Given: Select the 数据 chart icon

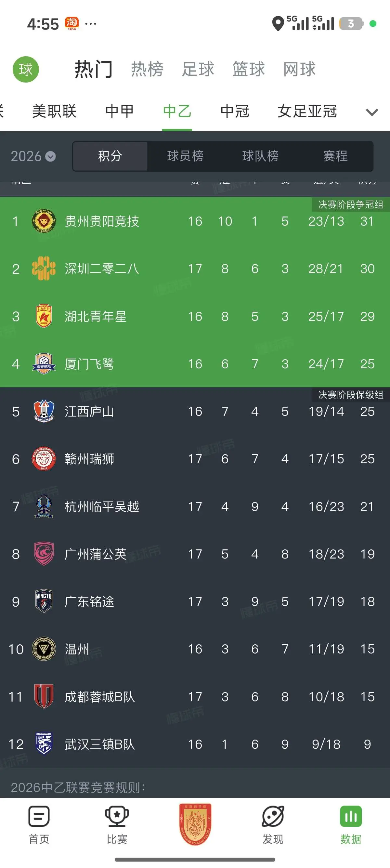Looking at the screenshot, I should pyautogui.click(x=351, y=816).
